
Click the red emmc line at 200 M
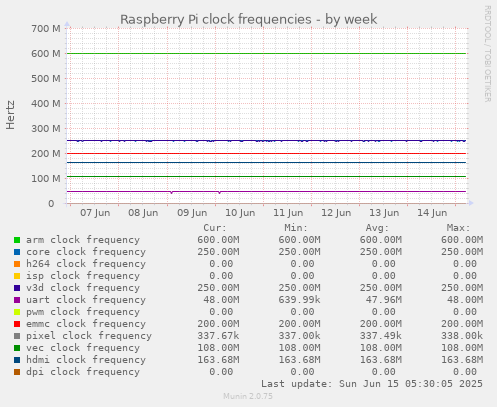[x=267, y=153]
